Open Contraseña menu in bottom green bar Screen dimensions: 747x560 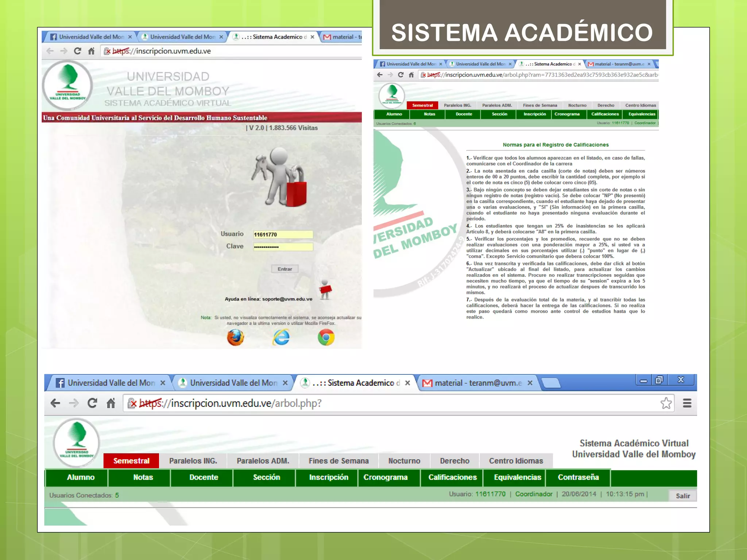578,478
